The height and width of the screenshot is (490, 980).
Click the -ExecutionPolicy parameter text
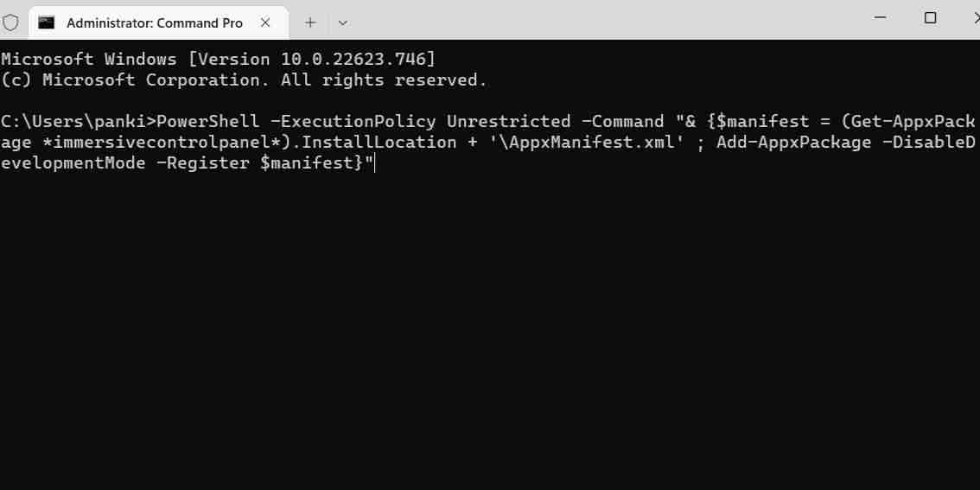point(353,121)
